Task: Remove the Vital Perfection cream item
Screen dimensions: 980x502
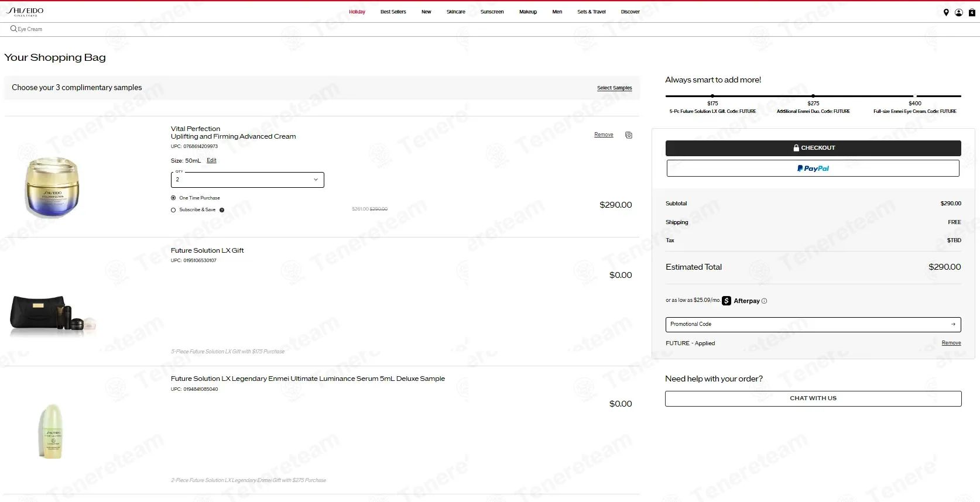Action: pyautogui.click(x=604, y=135)
